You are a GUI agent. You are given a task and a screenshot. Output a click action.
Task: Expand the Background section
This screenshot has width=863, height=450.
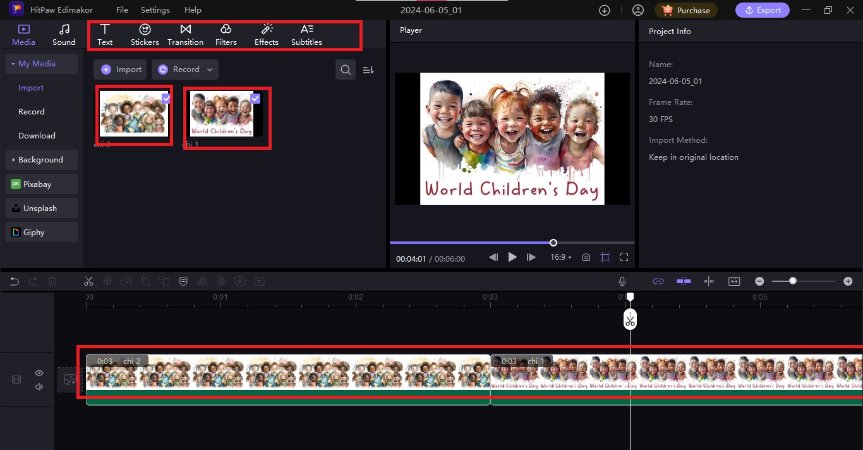tap(42, 160)
